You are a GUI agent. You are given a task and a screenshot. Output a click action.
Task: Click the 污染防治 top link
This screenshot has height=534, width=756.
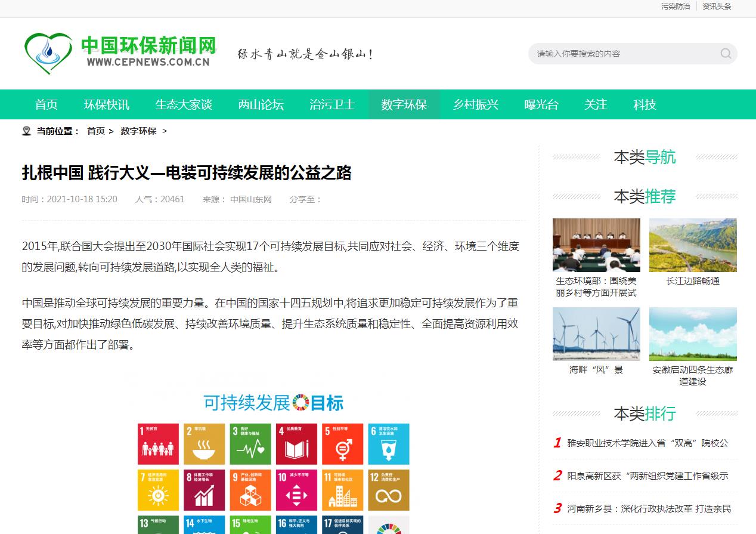coord(676,7)
